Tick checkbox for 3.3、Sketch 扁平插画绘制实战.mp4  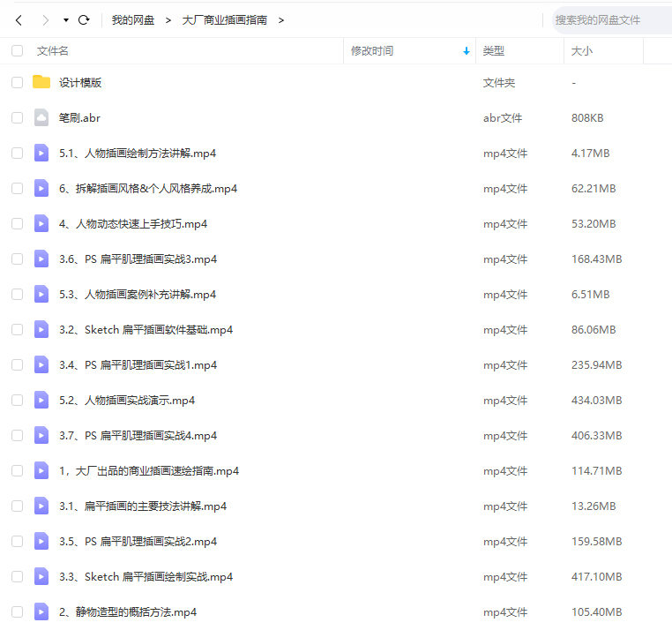coord(18,576)
